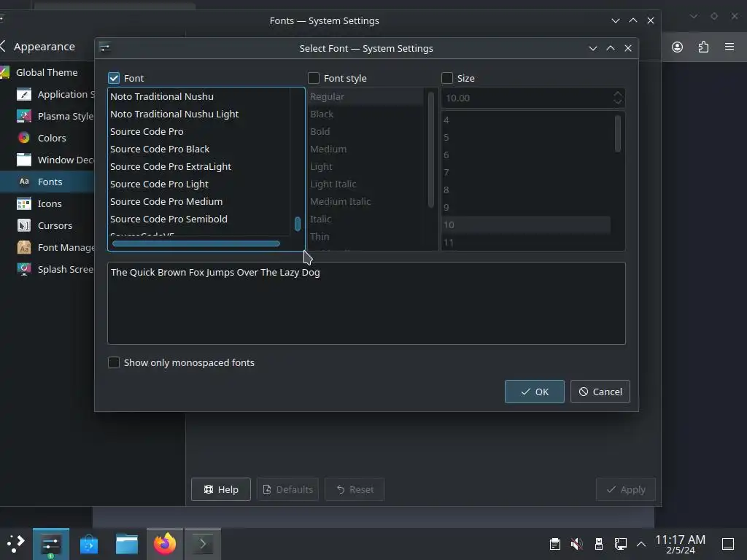Select Light Italic in font style list
The image size is (747, 560).
click(x=366, y=184)
